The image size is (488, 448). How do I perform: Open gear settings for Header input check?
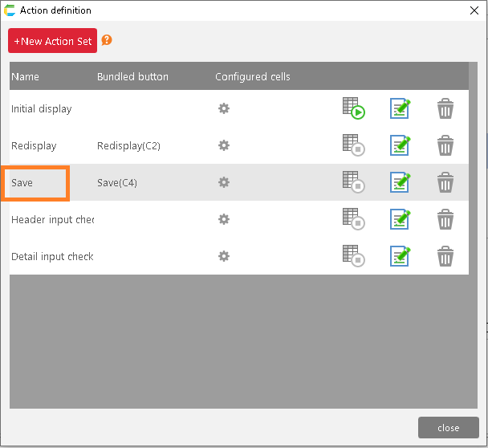tap(224, 219)
